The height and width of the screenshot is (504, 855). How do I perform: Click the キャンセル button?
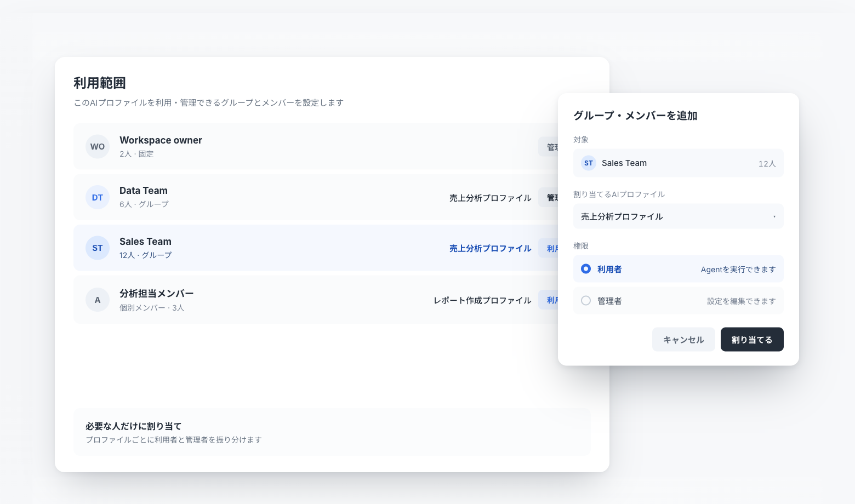[683, 340]
